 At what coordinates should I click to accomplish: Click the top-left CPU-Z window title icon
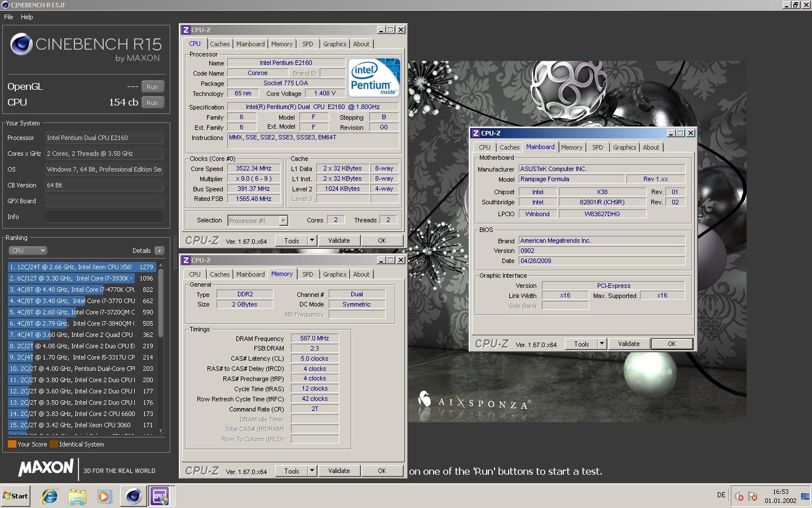click(186, 30)
